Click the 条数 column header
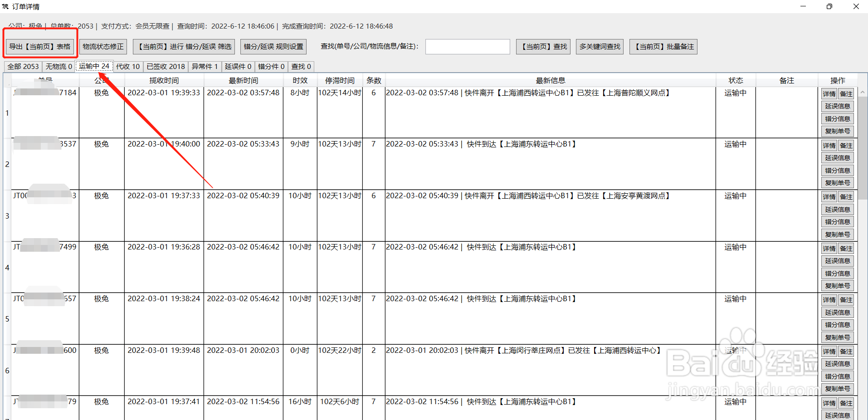868x420 pixels. (x=374, y=80)
